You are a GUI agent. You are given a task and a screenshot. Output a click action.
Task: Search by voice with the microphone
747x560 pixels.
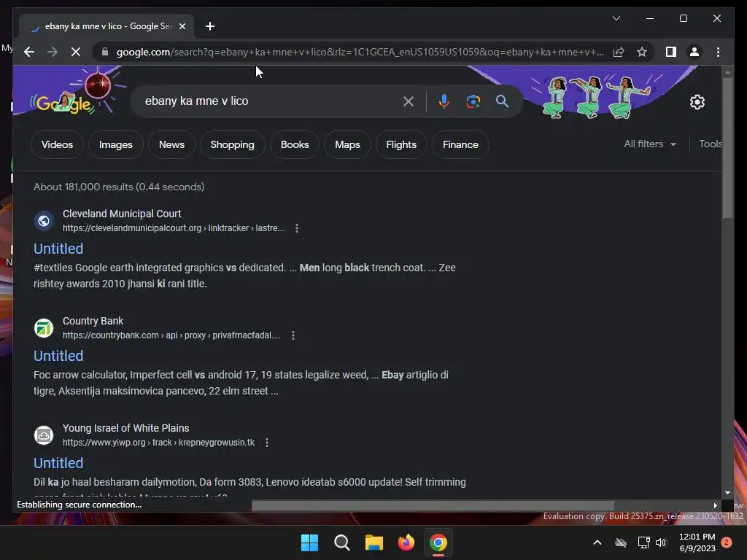(444, 101)
